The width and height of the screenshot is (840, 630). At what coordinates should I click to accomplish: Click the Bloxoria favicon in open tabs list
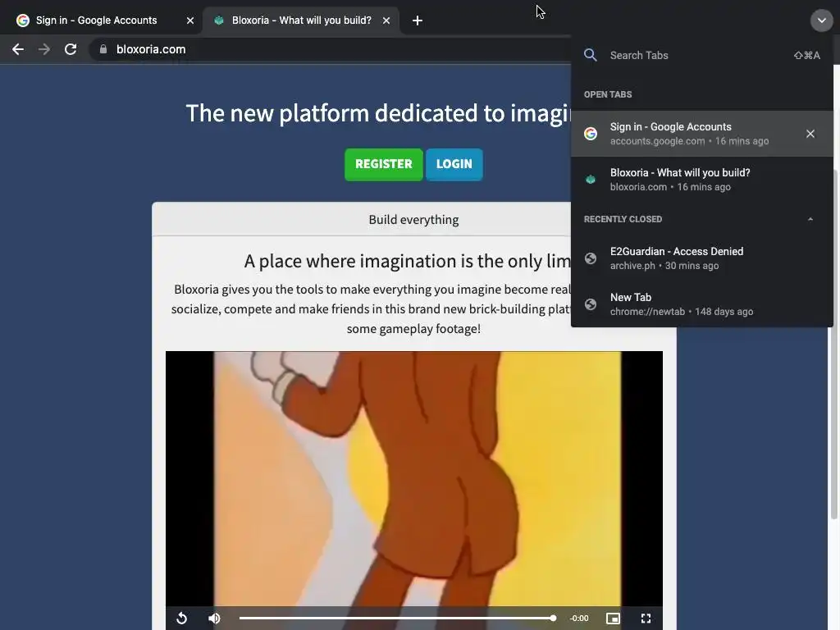(591, 180)
